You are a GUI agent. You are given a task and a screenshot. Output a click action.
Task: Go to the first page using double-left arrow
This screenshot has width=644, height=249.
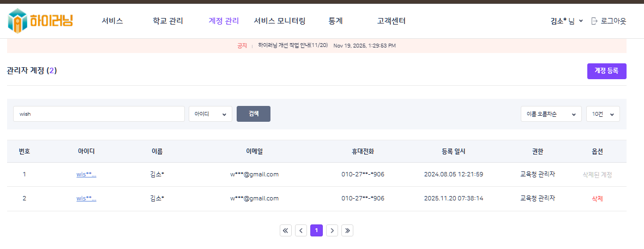[286, 230]
